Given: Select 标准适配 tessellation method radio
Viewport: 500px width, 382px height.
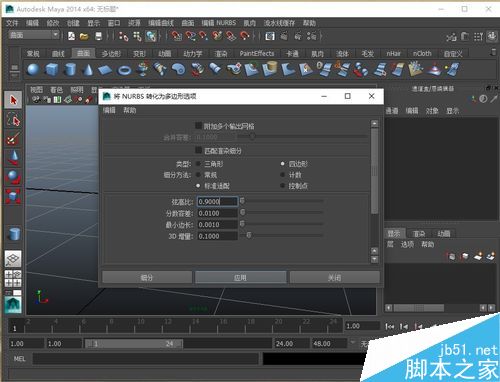Looking at the screenshot, I should click(x=198, y=186).
